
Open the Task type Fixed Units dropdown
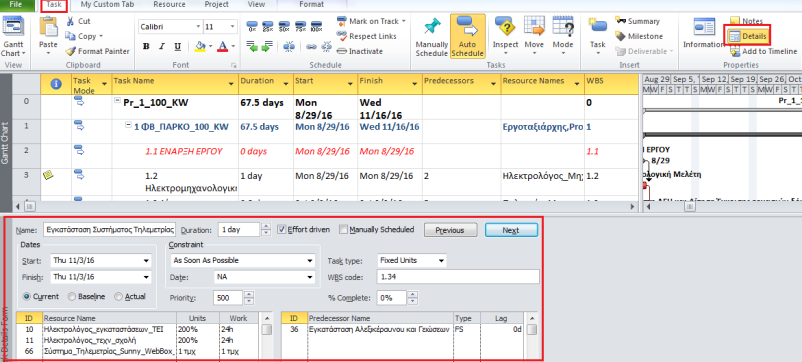441,260
